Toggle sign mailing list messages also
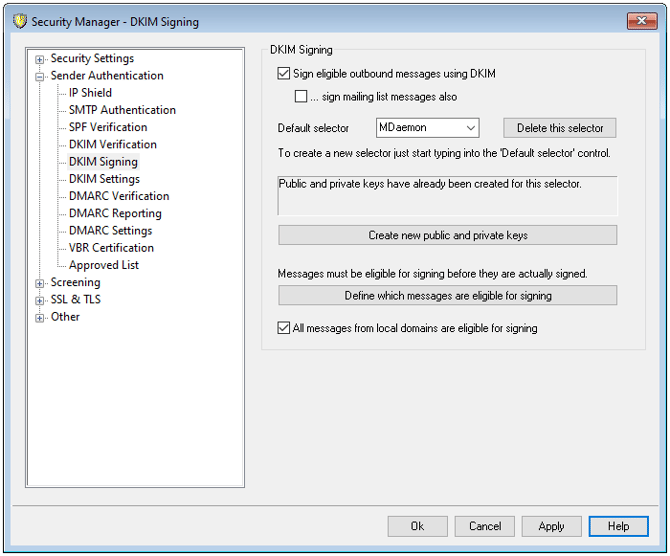670x556 pixels. 301,97
